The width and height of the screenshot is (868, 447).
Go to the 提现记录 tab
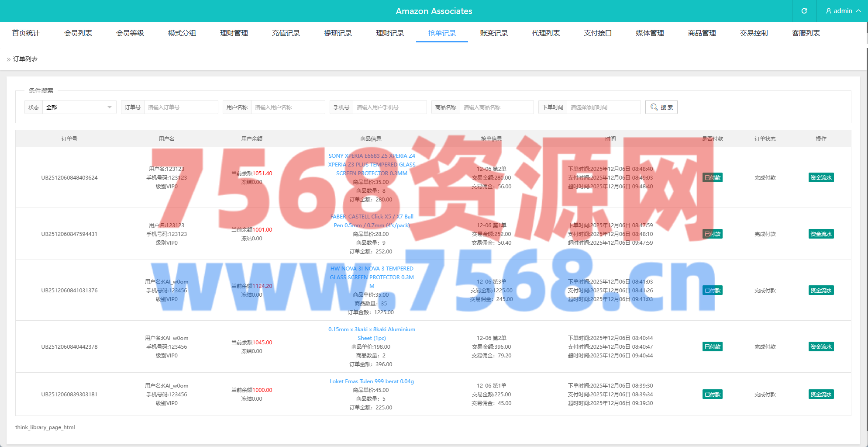[338, 33]
